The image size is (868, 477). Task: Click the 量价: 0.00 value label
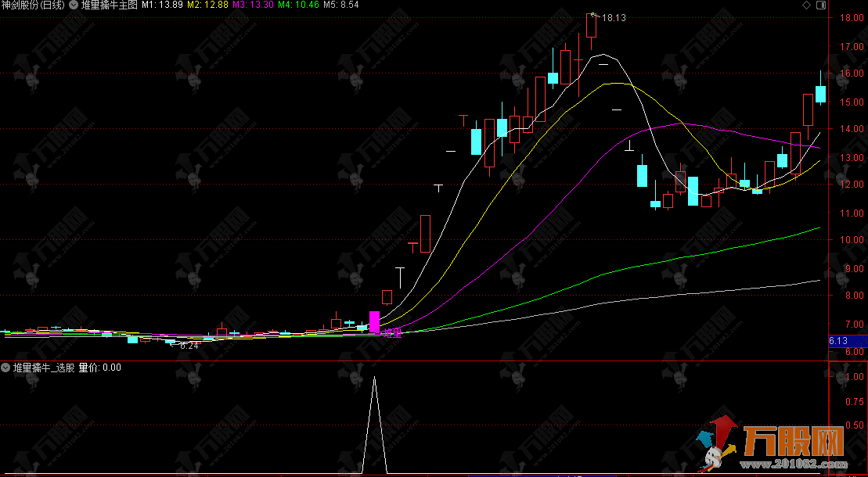(x=100, y=367)
